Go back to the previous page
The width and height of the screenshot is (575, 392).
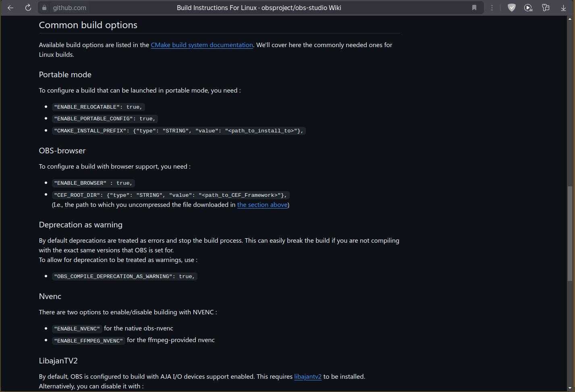pos(10,8)
